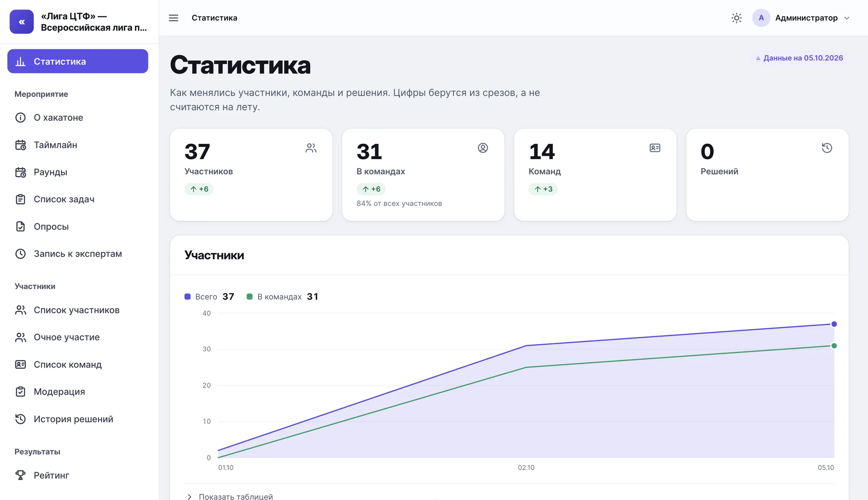The image size is (868, 500).
Task: Click the calendar icon beside Раунды
Action: tap(20, 172)
